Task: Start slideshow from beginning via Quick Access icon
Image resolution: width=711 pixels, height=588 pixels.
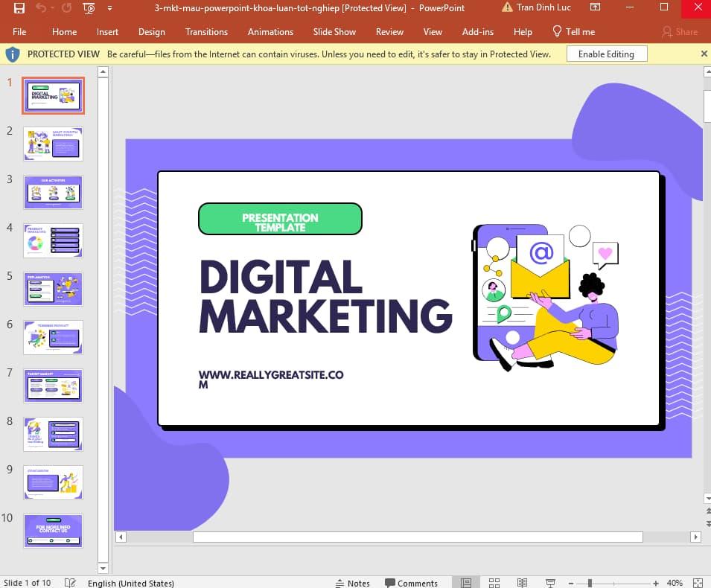Action: click(89, 9)
